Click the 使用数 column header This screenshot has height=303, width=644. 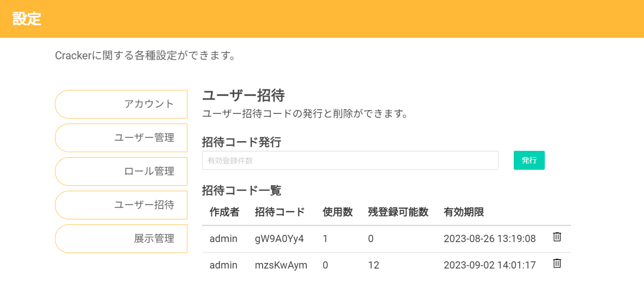click(x=337, y=212)
